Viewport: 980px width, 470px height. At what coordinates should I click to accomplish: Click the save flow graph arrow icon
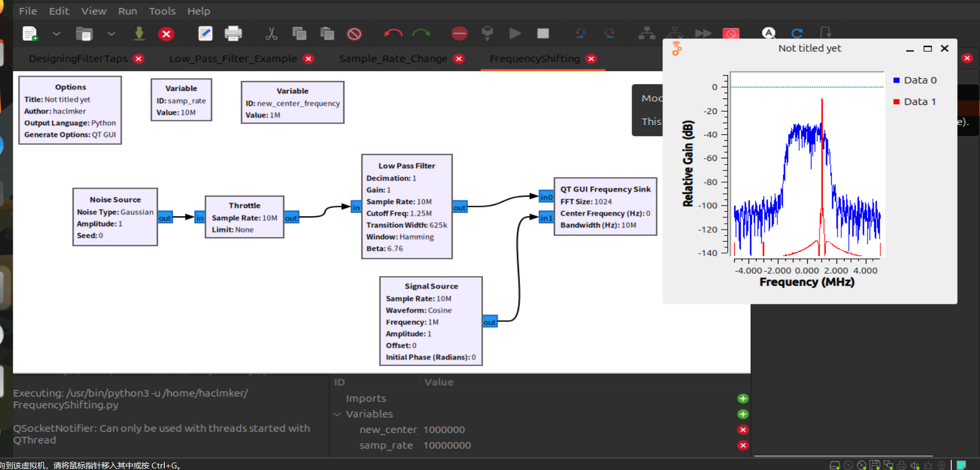point(139,34)
